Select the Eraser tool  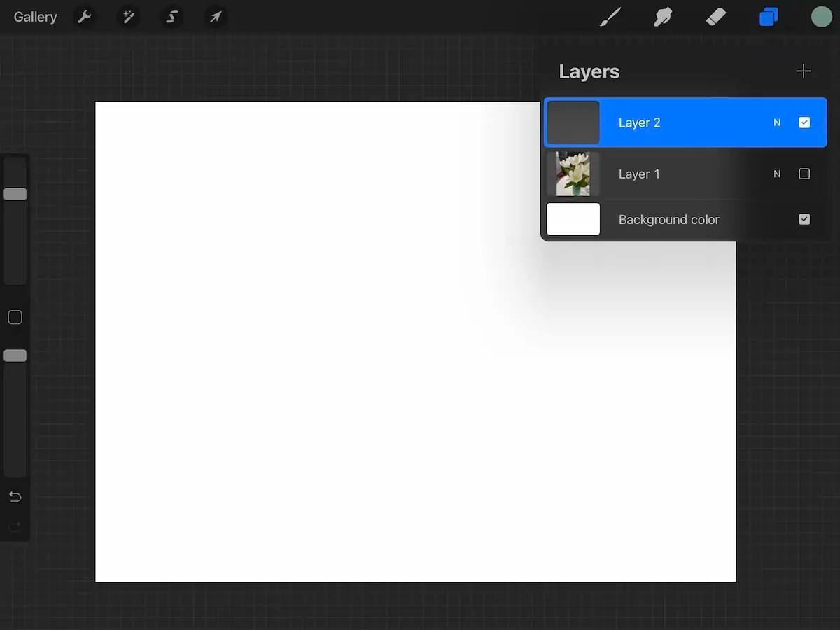pyautogui.click(x=716, y=17)
